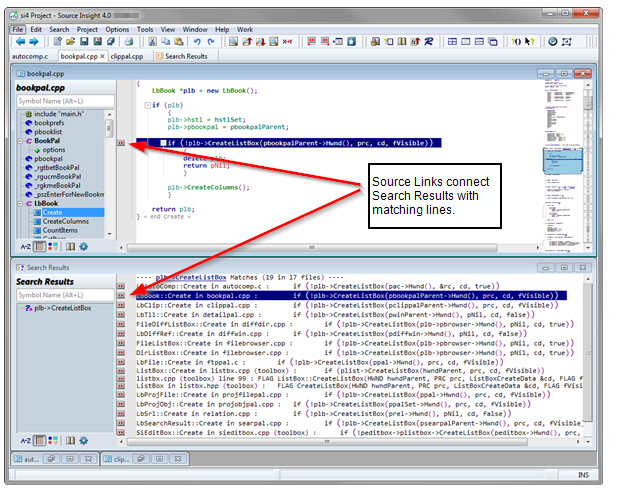This screenshot has height=494, width=621.
Task: Collapse the LbBook class tree node
Action: pyautogui.click(x=20, y=204)
